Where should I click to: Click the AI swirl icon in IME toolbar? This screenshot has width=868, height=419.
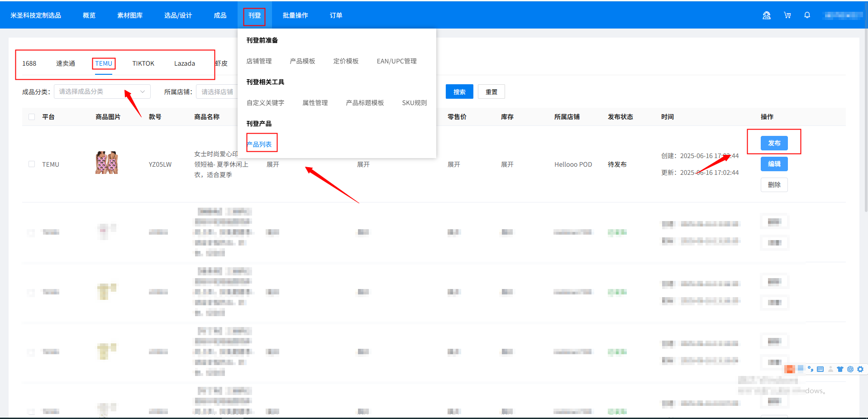850,369
